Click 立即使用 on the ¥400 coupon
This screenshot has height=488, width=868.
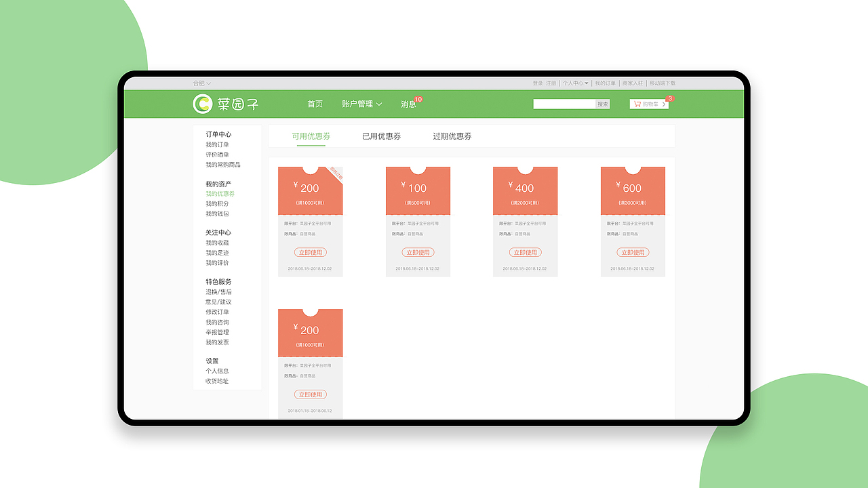[526, 252]
